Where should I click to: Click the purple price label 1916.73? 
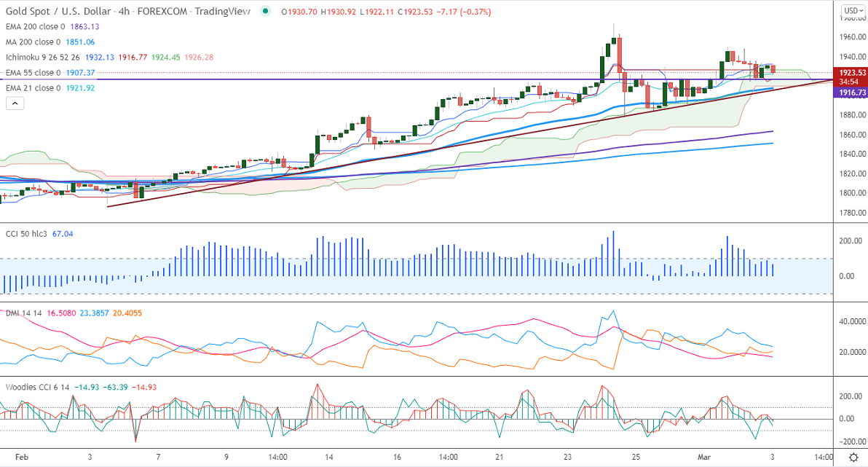pos(852,93)
